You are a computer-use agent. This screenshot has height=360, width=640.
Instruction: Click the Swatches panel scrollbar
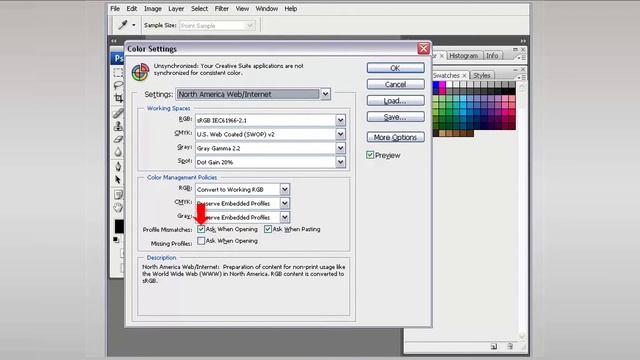click(522, 210)
